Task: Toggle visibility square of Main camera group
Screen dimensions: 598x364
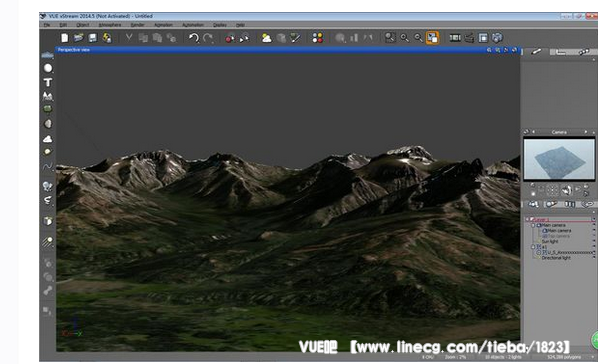Action: tap(594, 225)
